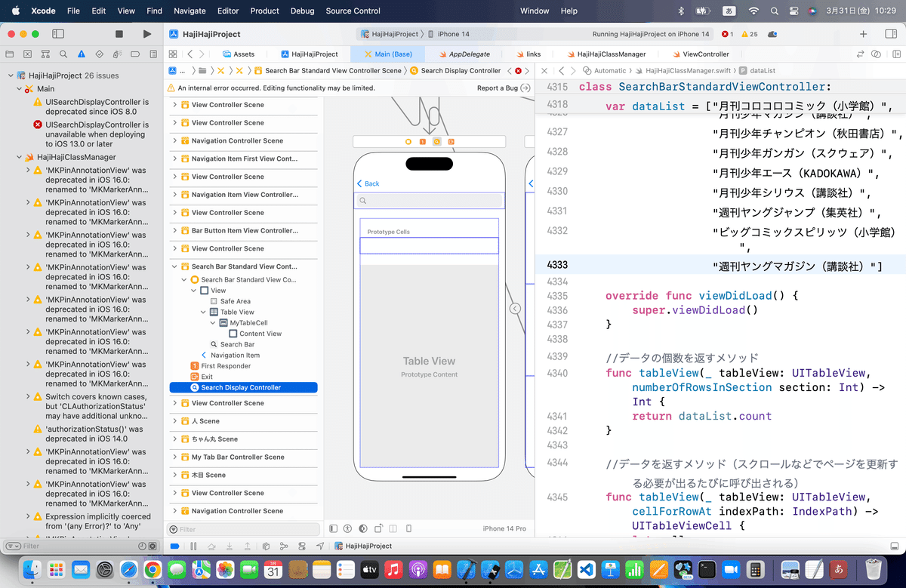Open the Source Control menu
The width and height of the screenshot is (906, 588).
click(353, 11)
